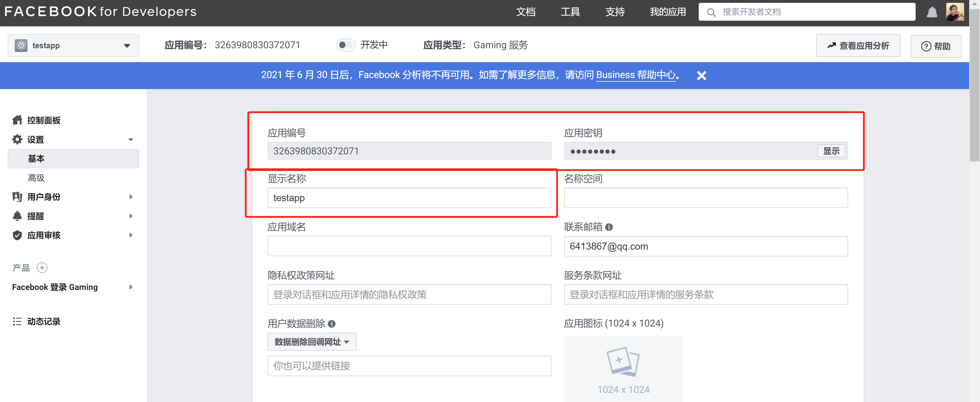Click 显示 to reveal app secret
The image size is (980, 402).
831,151
